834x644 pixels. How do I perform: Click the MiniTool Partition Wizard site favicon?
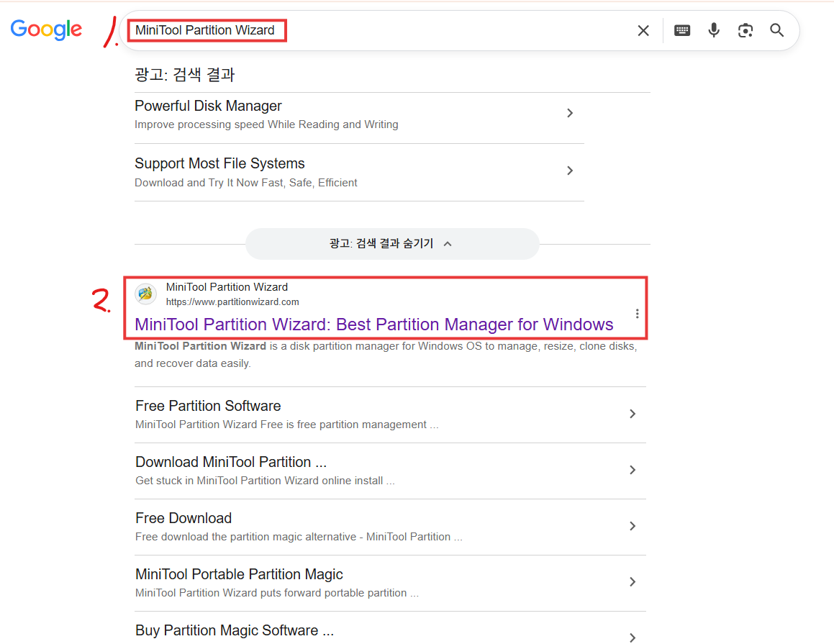pos(145,294)
